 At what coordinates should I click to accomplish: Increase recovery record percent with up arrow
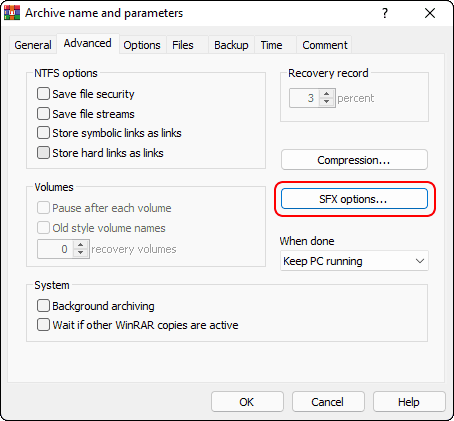(x=327, y=94)
